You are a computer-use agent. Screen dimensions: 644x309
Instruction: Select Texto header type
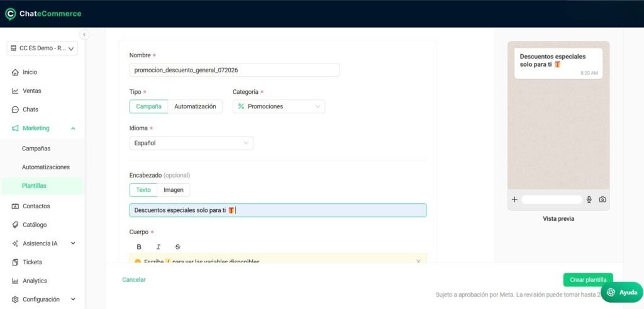click(x=143, y=190)
